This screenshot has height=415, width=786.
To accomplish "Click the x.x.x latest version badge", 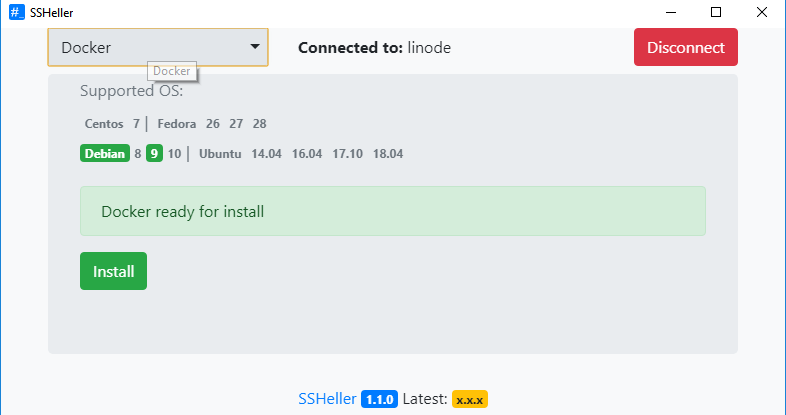I will 469,399.
